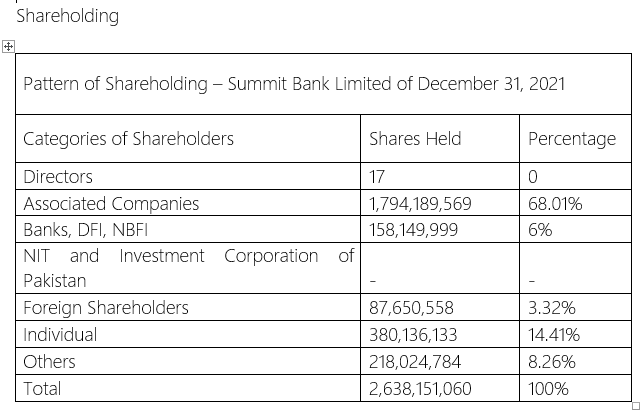Click the Pattern of Shareholding title cell
Screen dimensions: 643x416
[323, 84]
